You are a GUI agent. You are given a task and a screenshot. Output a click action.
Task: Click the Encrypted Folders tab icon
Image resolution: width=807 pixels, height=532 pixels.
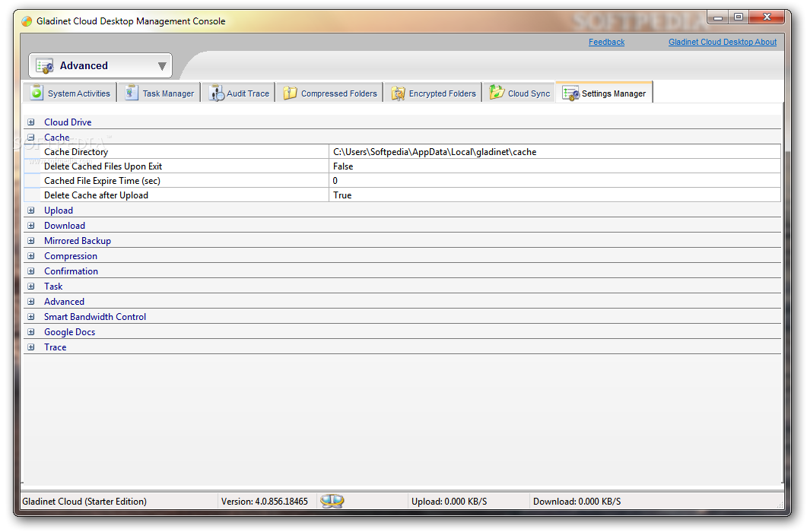[x=398, y=93]
